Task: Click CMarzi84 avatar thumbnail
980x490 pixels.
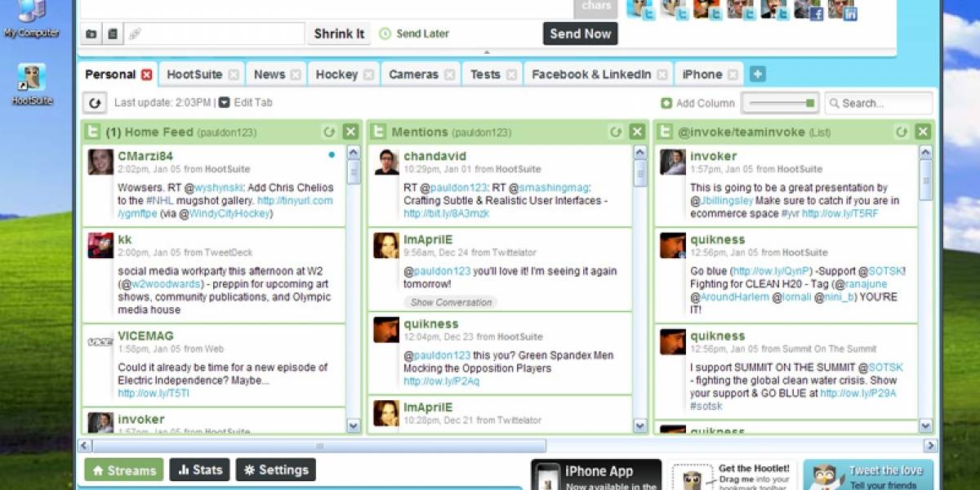Action: [x=100, y=162]
